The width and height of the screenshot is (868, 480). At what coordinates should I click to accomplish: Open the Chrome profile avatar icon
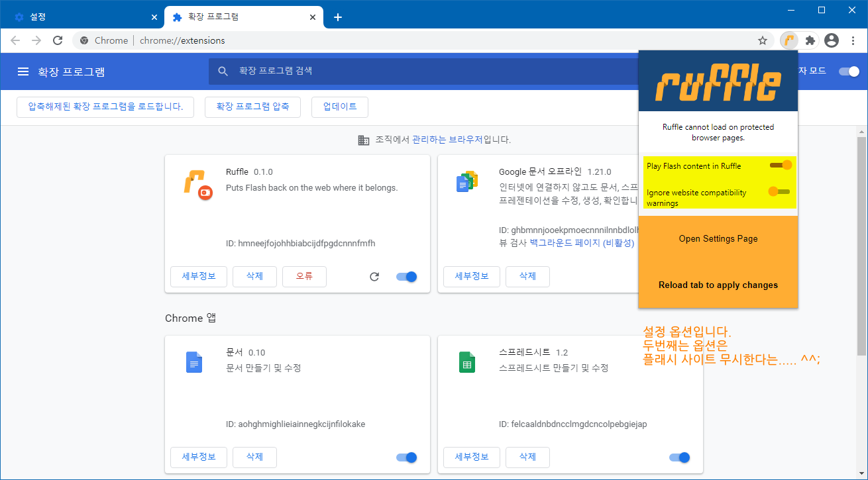pos(832,40)
